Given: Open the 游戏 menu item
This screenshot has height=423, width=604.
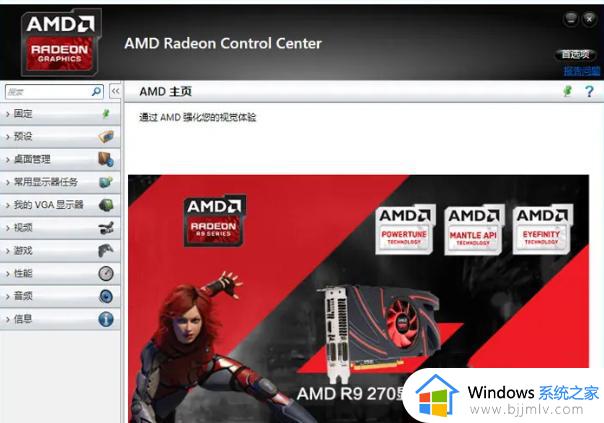Looking at the screenshot, I should 60,250.
